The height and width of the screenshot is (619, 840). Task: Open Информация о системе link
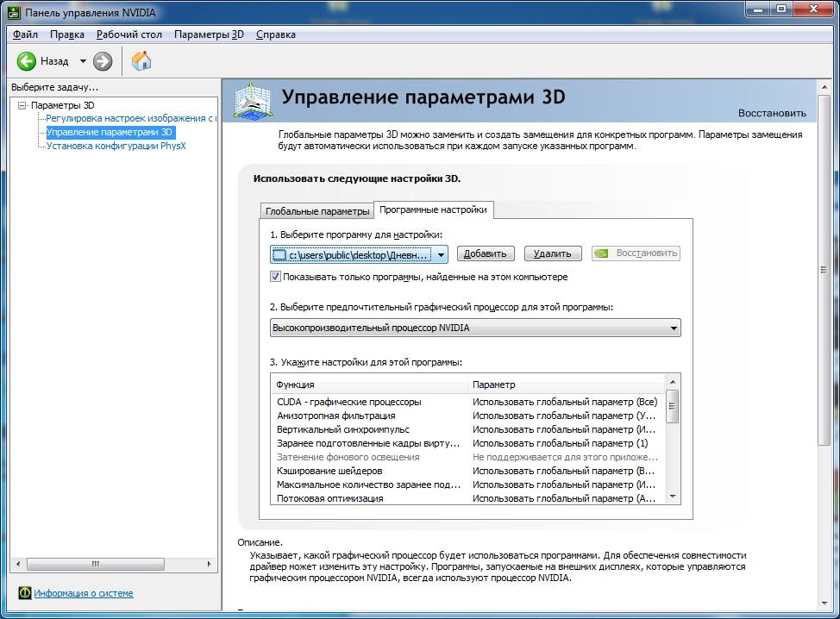83,593
